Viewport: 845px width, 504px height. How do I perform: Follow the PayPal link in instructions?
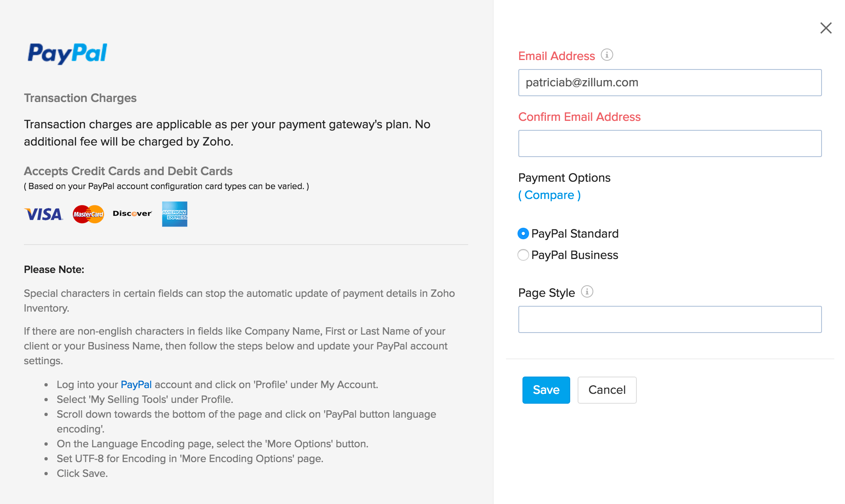[136, 385]
